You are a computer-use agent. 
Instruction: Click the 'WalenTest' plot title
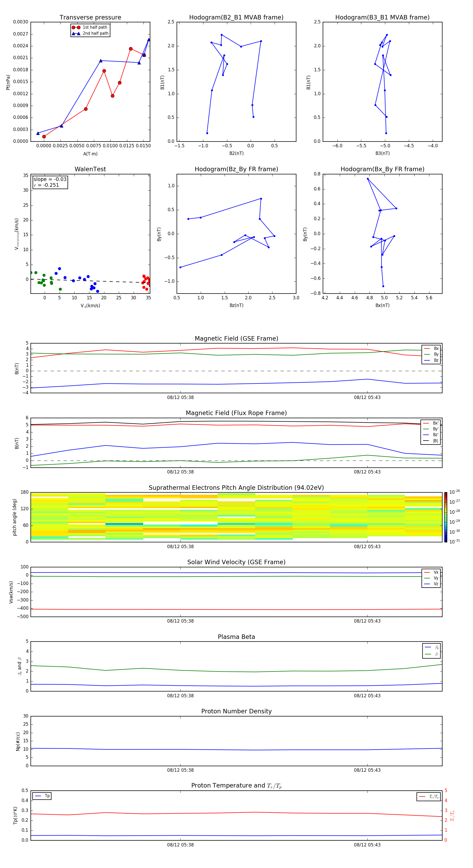click(x=90, y=169)
